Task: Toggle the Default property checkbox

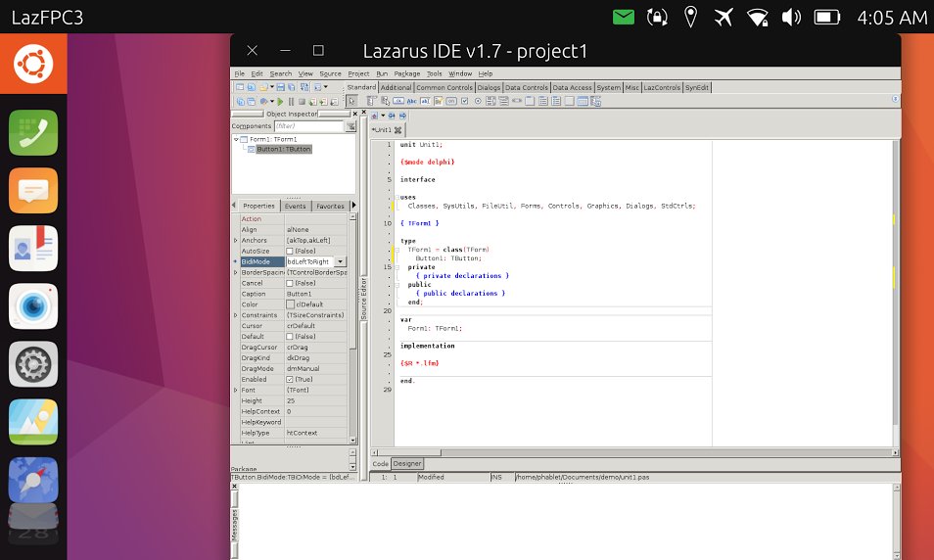Action: pos(290,337)
